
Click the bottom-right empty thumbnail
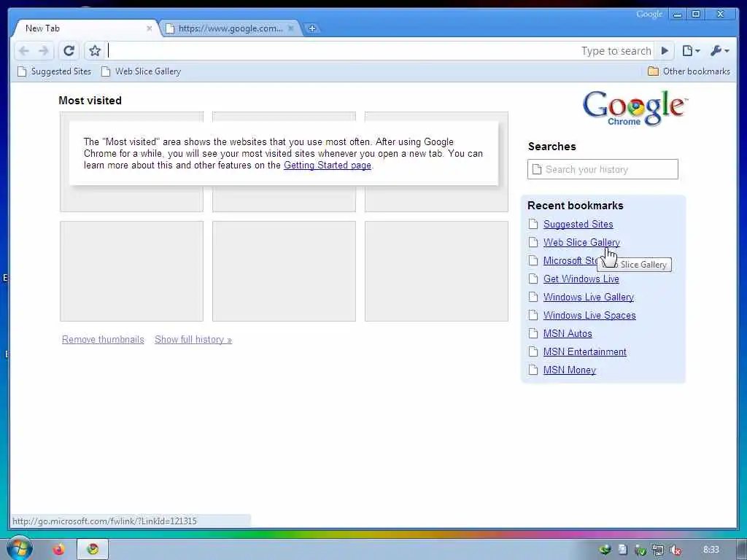tap(436, 271)
